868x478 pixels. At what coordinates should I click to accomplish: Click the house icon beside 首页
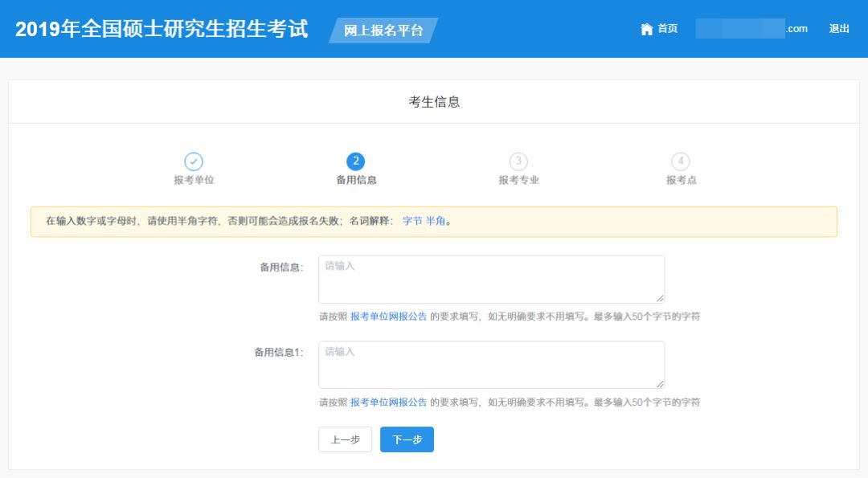(646, 29)
